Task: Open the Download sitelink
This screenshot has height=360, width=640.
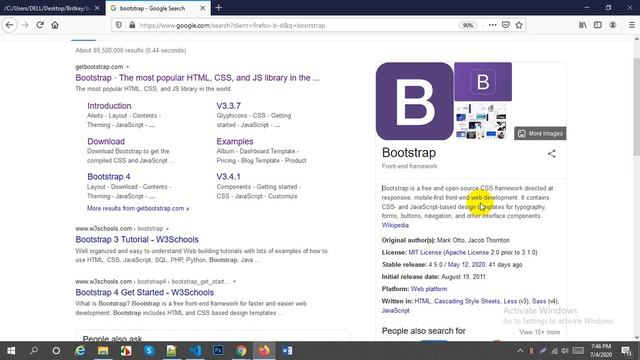Action: pos(106,141)
